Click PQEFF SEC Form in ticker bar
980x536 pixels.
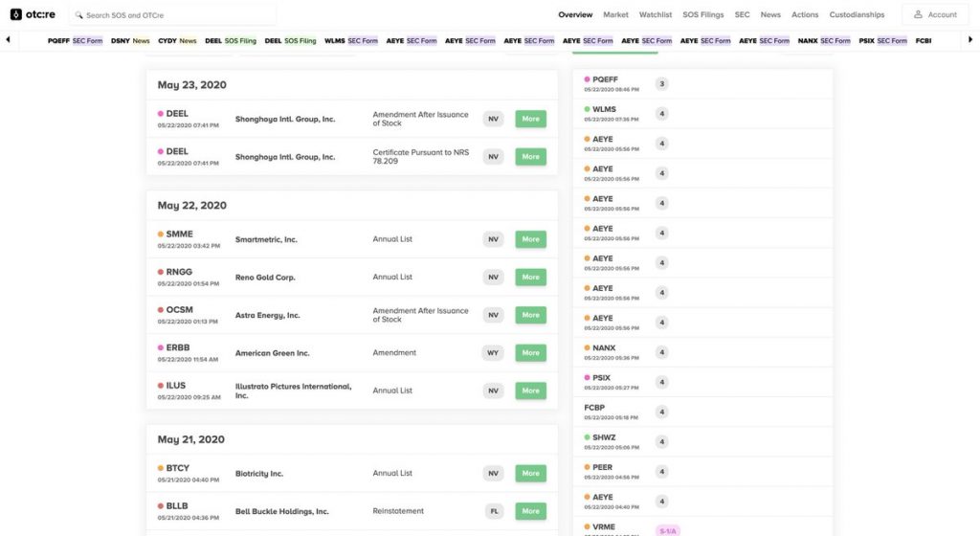[75, 40]
